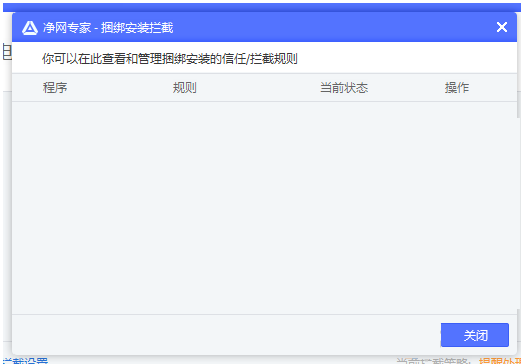
Task: Select the 规则 column header
Action: pyautogui.click(x=185, y=88)
